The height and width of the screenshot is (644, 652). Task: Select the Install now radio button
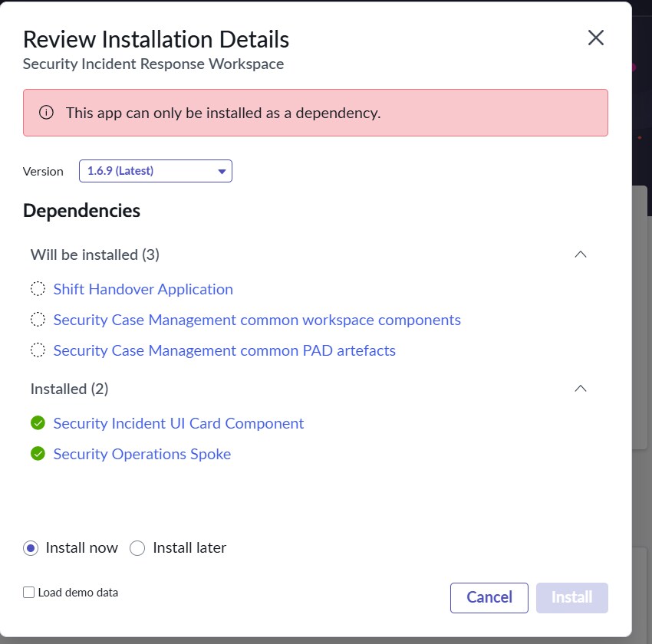31,548
